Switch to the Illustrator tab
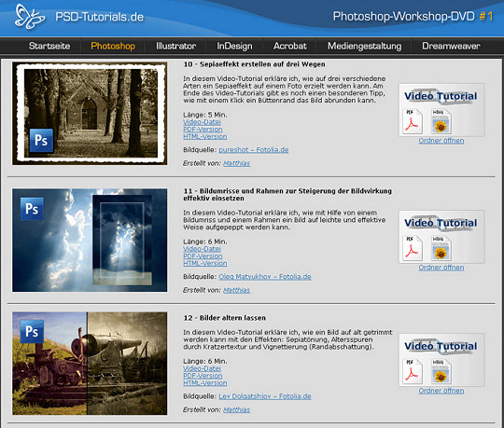The width and height of the screenshot is (504, 428). (175, 46)
